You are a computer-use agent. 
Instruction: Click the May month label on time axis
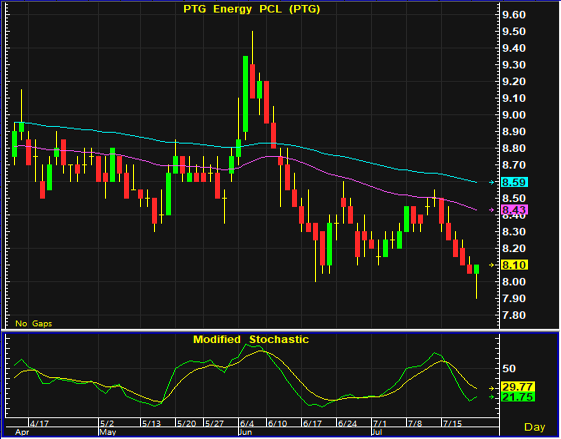pyautogui.click(x=108, y=432)
